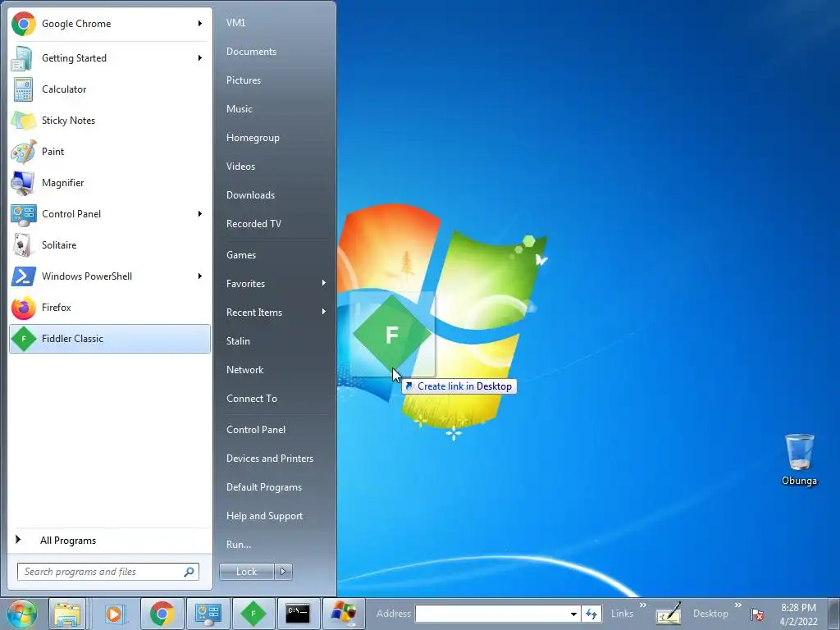Open shutdown options arrow next to Lock
Screen dimensions: 840x630
(283, 572)
